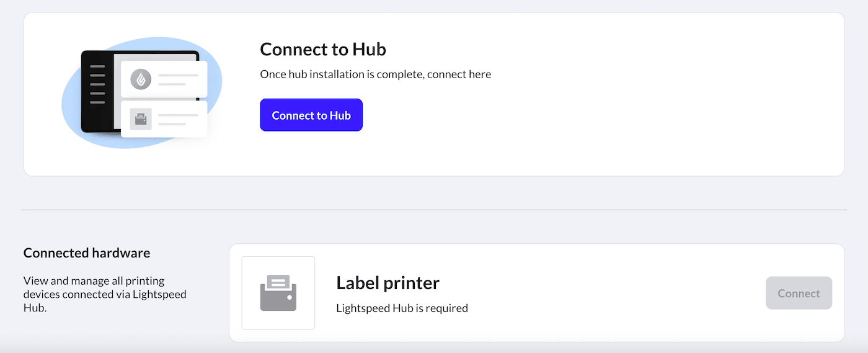Click the Lightspeed flame logo in the illustration

[x=141, y=79]
